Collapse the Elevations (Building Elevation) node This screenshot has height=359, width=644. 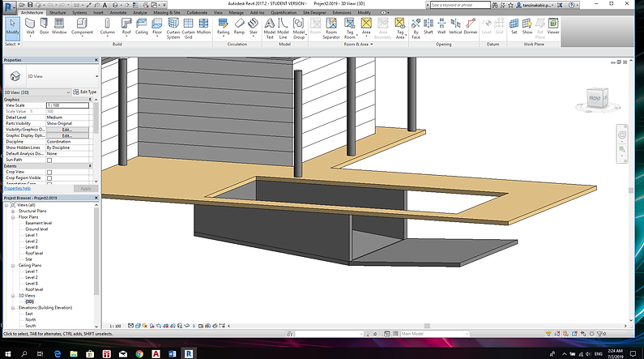tap(13, 308)
